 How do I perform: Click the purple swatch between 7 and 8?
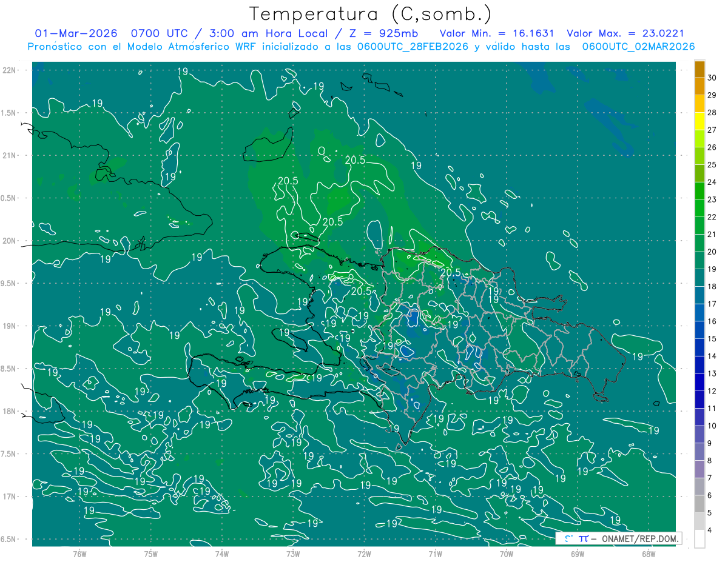click(x=700, y=469)
